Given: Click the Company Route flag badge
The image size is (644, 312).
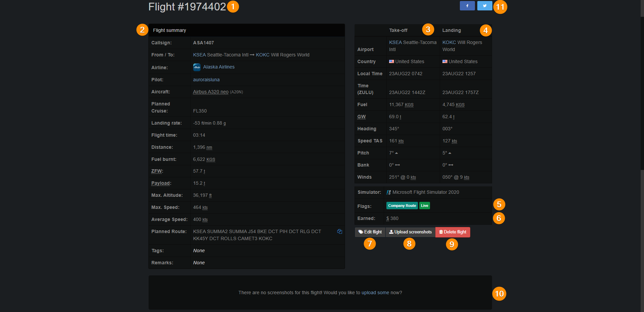Looking at the screenshot, I should [x=402, y=206].
